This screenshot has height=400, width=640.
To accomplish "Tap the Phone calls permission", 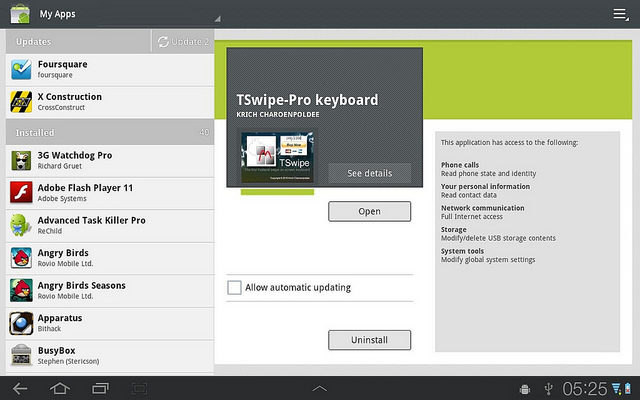I will [x=489, y=169].
